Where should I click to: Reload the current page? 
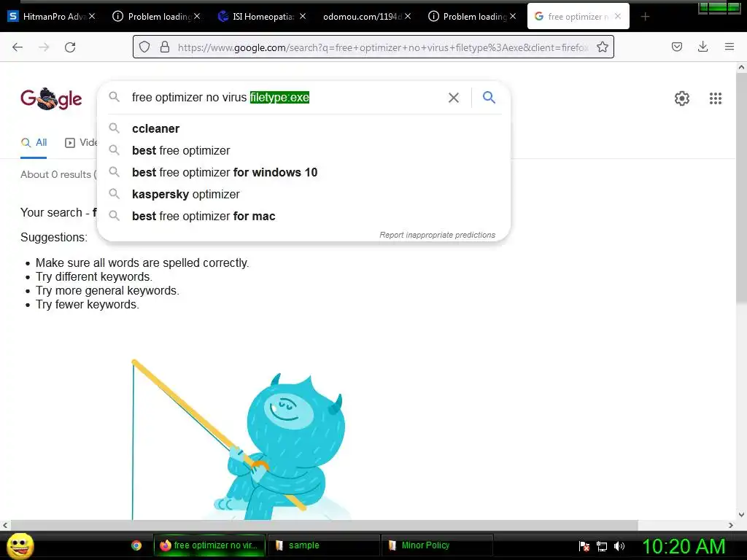pos(70,47)
